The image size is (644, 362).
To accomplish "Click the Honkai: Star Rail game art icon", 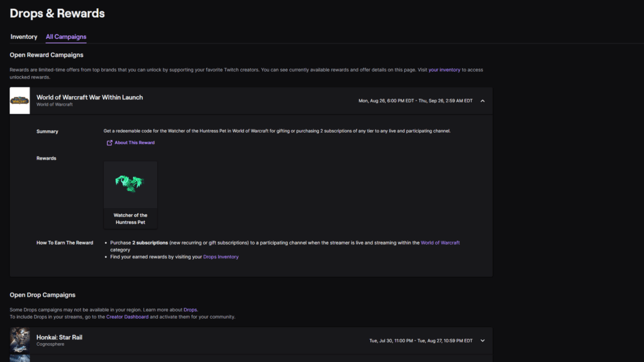I will pyautogui.click(x=19, y=341).
